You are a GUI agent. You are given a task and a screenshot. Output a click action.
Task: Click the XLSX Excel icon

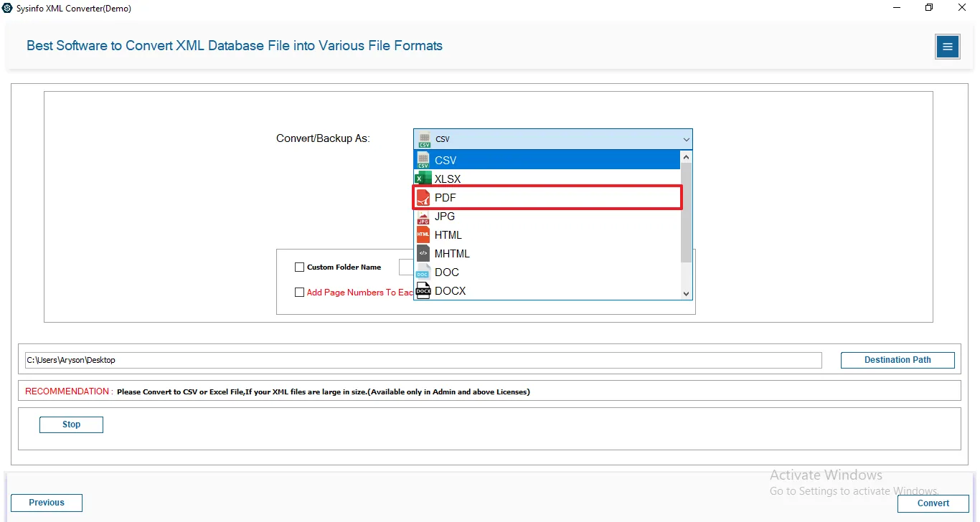point(423,179)
